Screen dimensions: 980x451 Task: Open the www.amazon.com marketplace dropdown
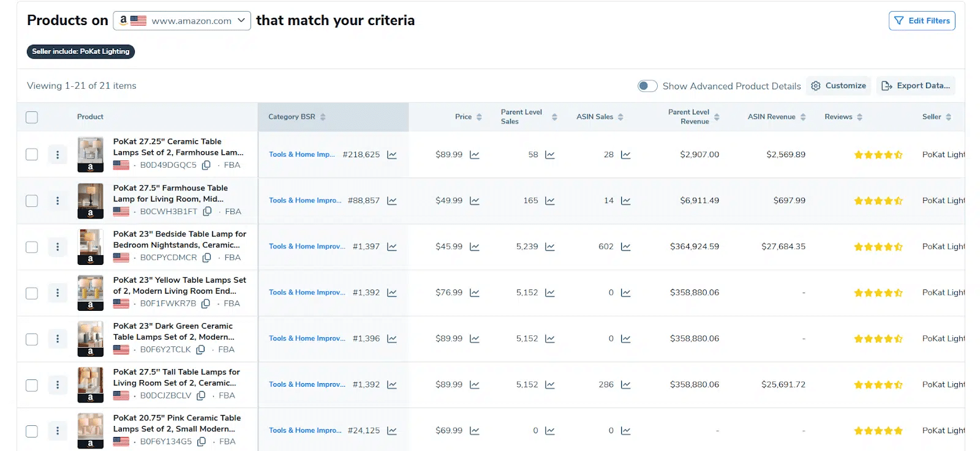(182, 21)
